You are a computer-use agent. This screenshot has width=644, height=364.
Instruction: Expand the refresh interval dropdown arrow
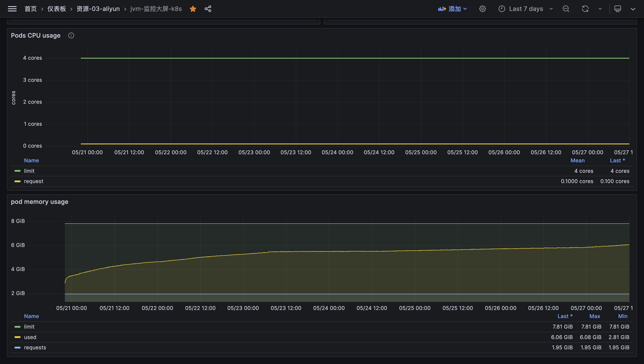pyautogui.click(x=600, y=9)
